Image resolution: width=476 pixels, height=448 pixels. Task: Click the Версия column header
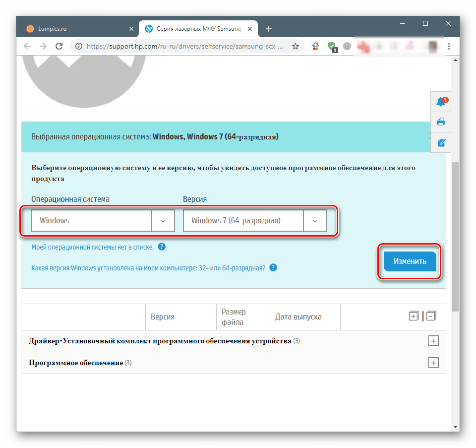(163, 317)
